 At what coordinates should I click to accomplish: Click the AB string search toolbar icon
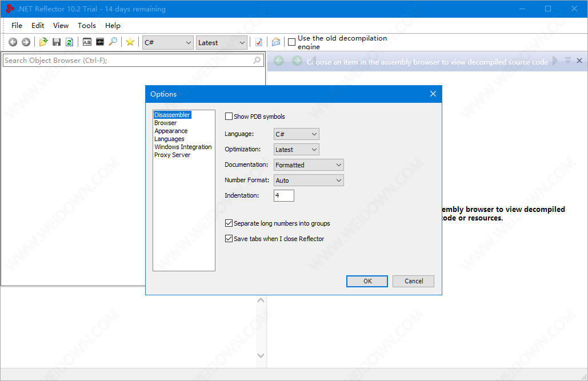pyautogui.click(x=87, y=42)
